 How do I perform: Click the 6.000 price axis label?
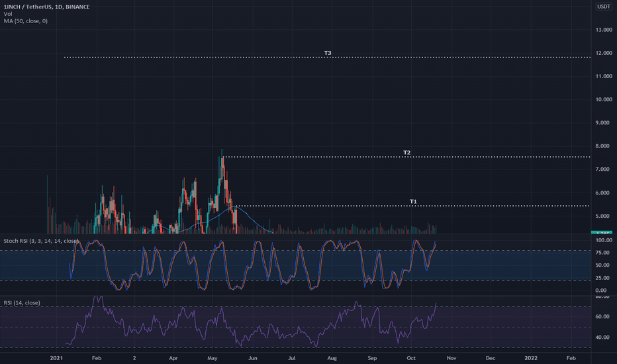pyautogui.click(x=602, y=193)
